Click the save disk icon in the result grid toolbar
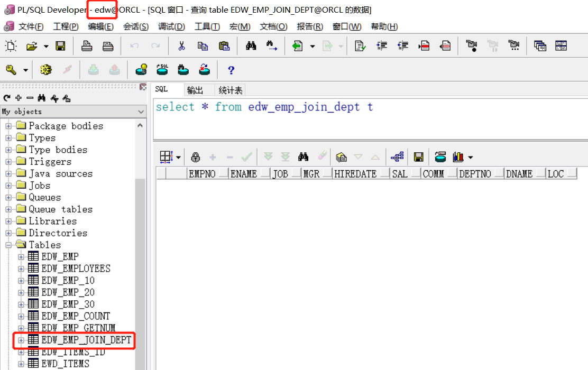The width and height of the screenshot is (588, 370). tap(418, 157)
